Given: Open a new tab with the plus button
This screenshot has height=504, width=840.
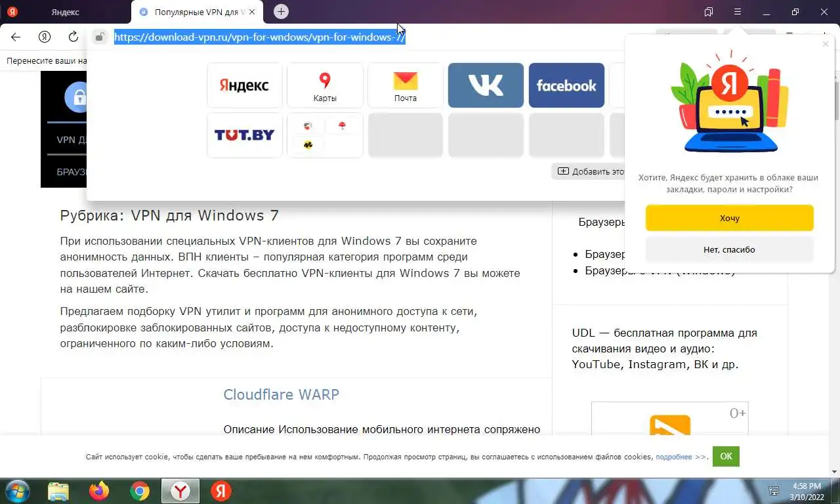Looking at the screenshot, I should 281,11.
